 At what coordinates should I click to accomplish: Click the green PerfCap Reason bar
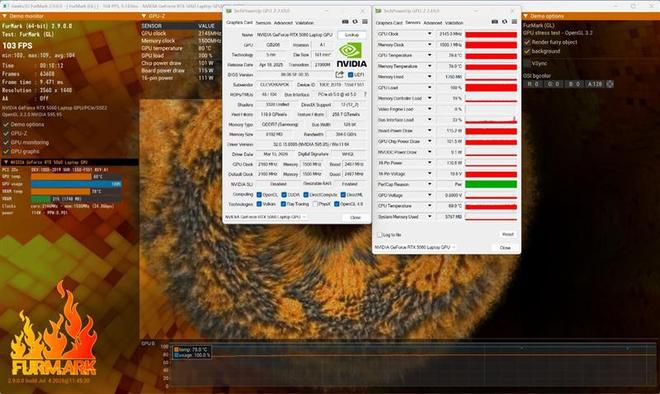coord(491,184)
